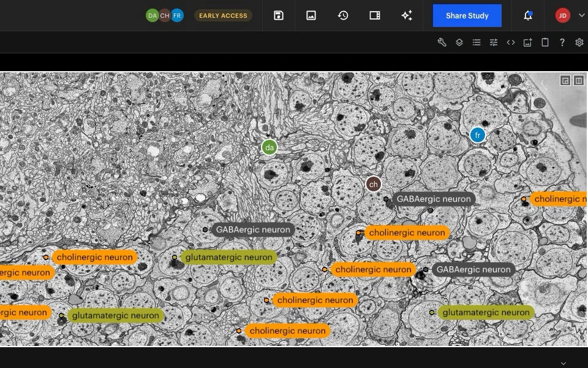
Task: Click the save (floppy disk) icon
Action: (x=279, y=15)
